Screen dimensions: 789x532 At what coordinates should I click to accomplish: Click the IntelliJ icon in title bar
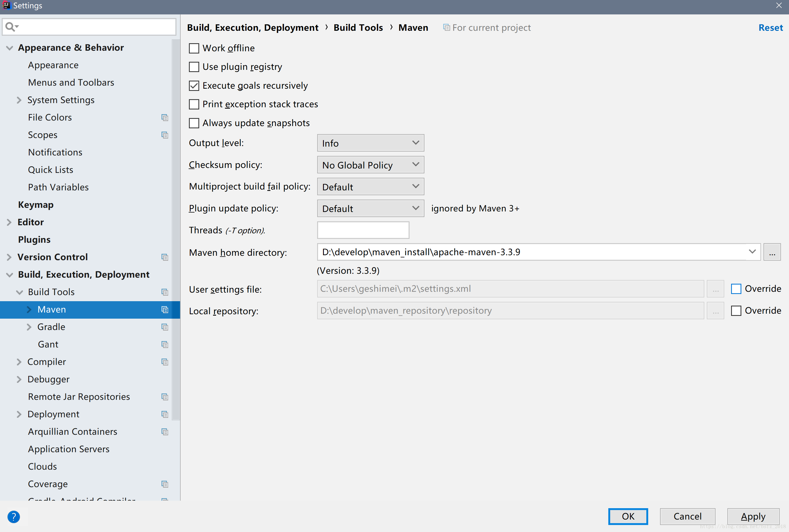point(6,5)
